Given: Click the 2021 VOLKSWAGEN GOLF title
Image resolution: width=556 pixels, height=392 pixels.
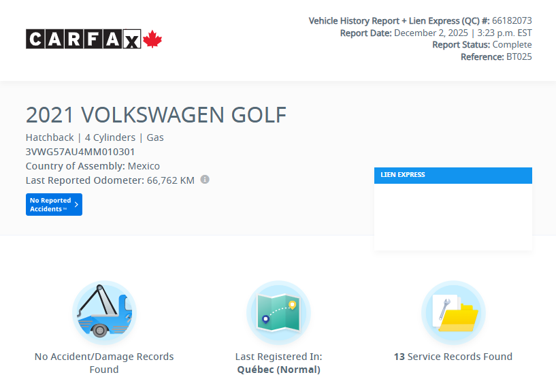Looking at the screenshot, I should coord(156,114).
